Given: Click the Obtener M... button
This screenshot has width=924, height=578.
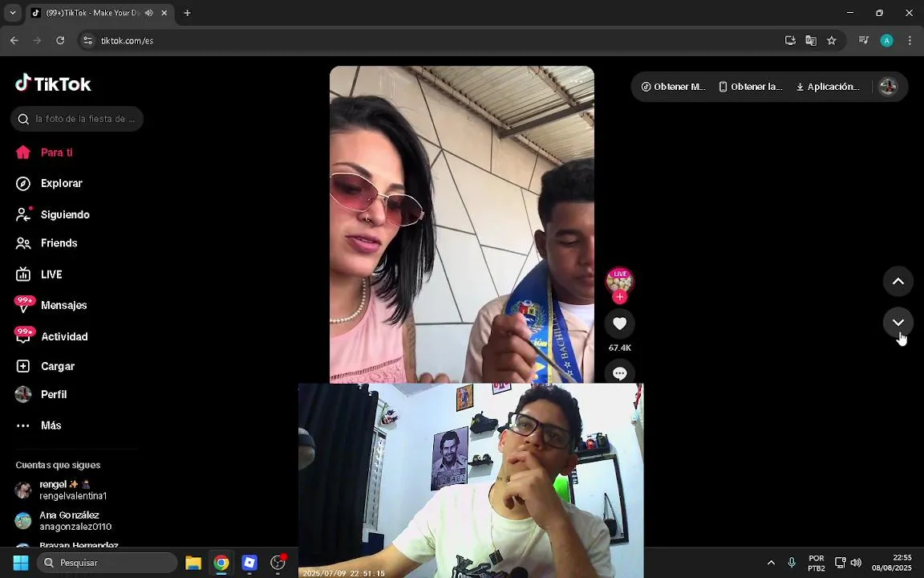Looking at the screenshot, I should coord(673,87).
